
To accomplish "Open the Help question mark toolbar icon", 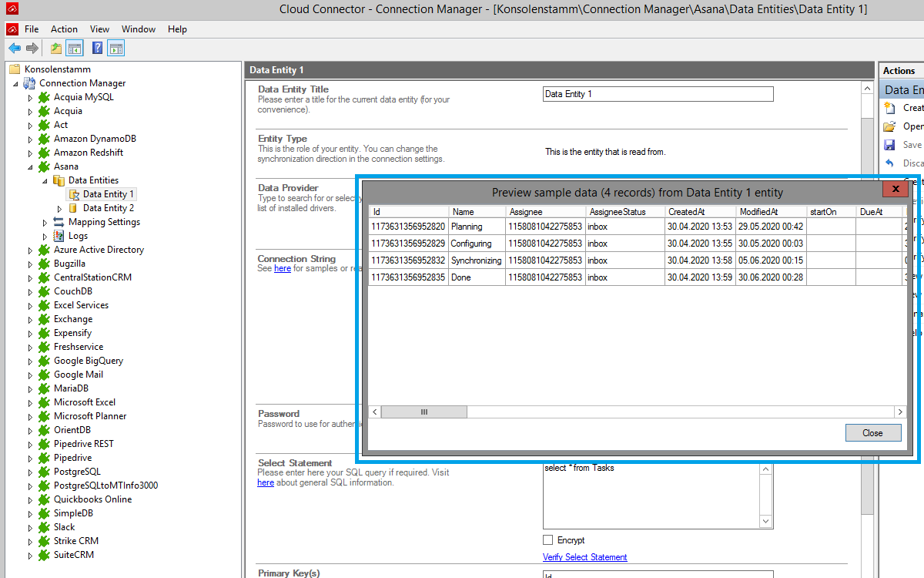I will point(97,49).
